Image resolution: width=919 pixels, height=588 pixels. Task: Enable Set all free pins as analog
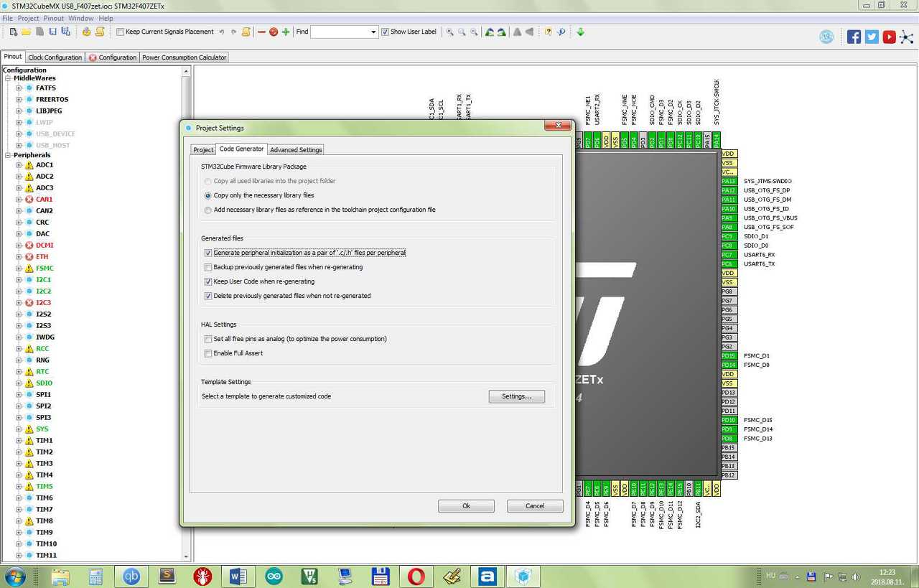(x=208, y=339)
